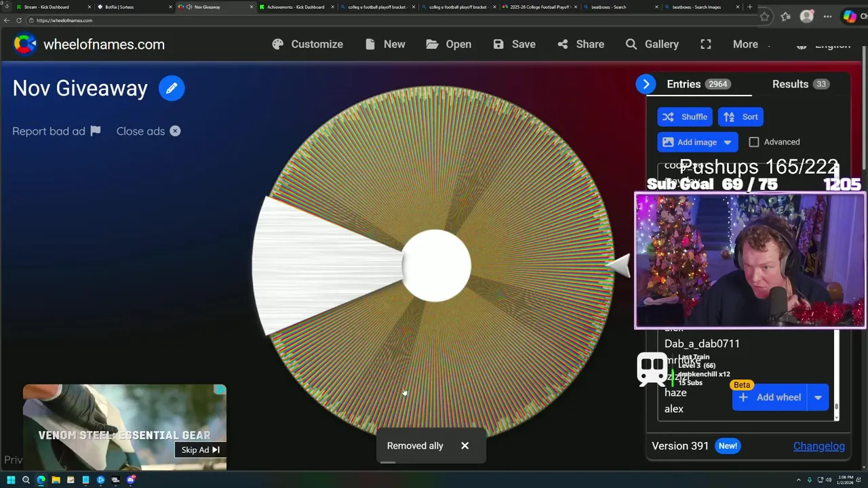Open Windows taskbar search
This screenshot has width=868, height=488.
click(26, 480)
